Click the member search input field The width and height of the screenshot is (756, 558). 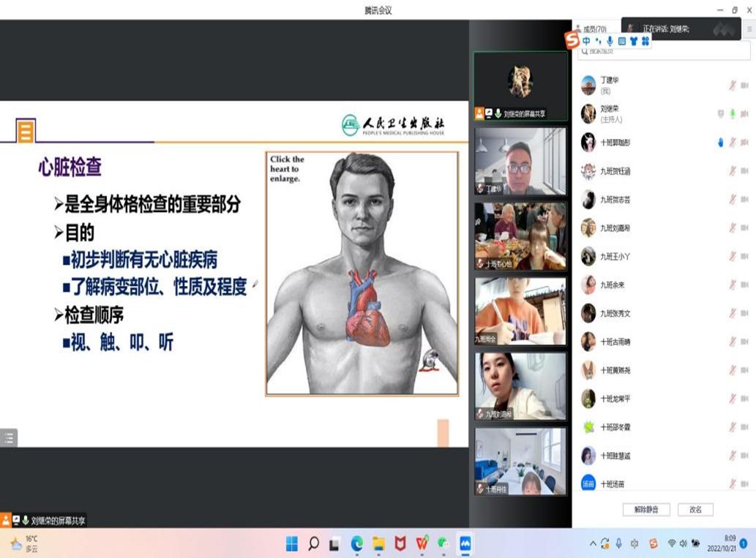pyautogui.click(x=665, y=52)
